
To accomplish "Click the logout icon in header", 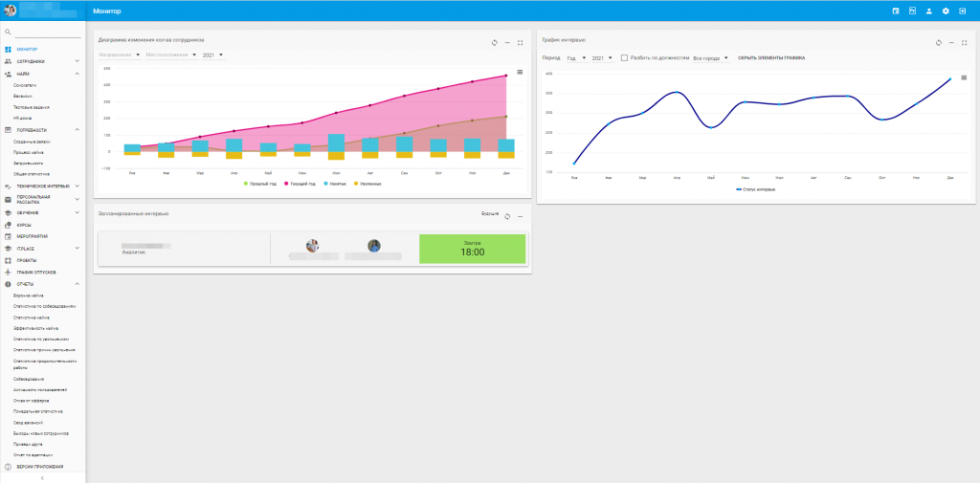I will [x=963, y=11].
